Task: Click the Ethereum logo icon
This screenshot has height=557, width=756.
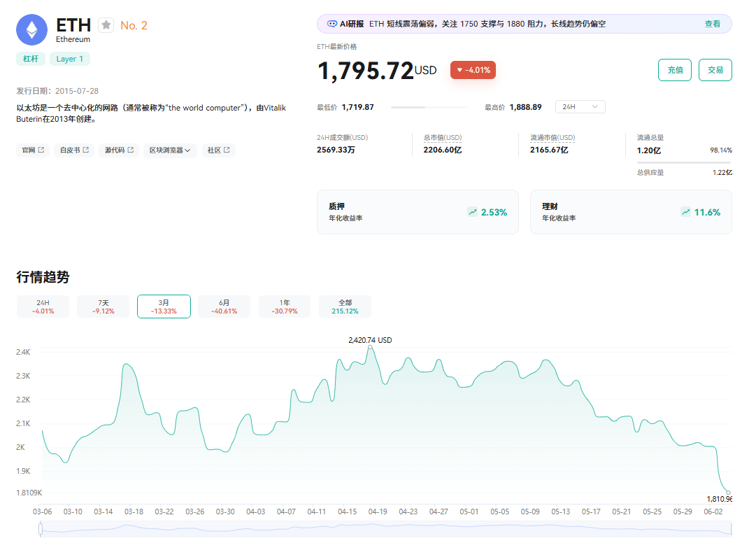Action: coord(32,30)
